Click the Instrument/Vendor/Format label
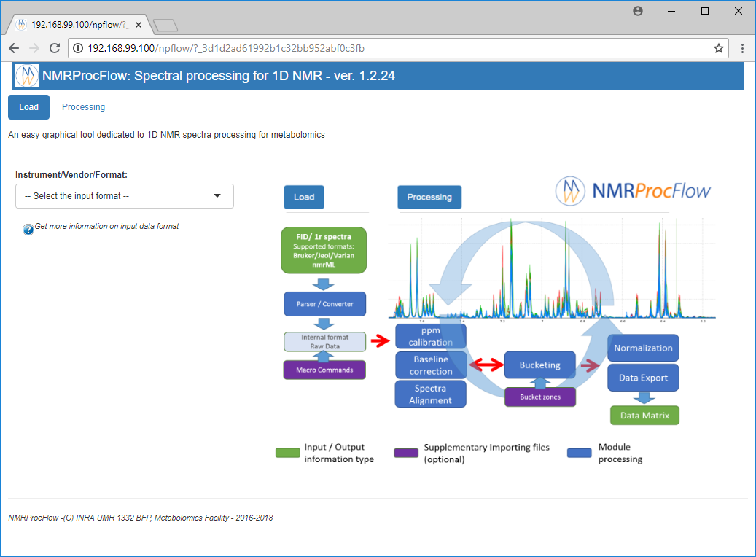 (71, 175)
